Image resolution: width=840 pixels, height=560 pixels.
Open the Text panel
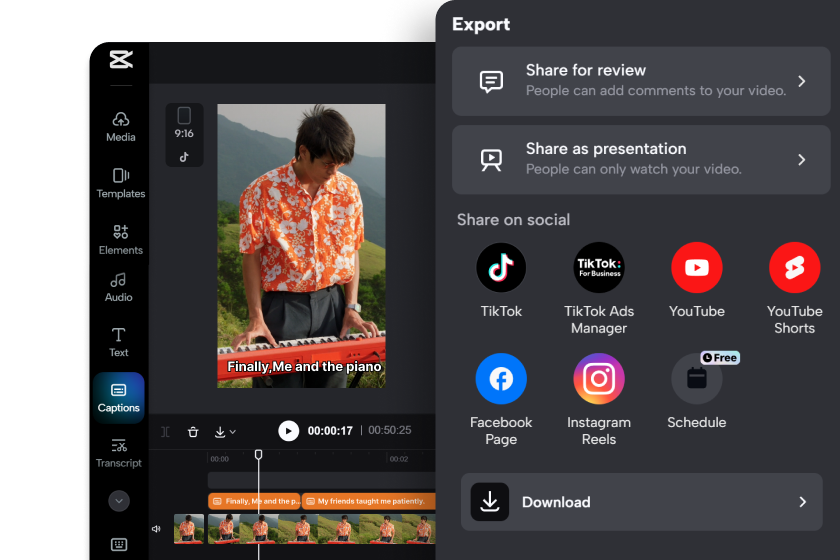point(118,342)
